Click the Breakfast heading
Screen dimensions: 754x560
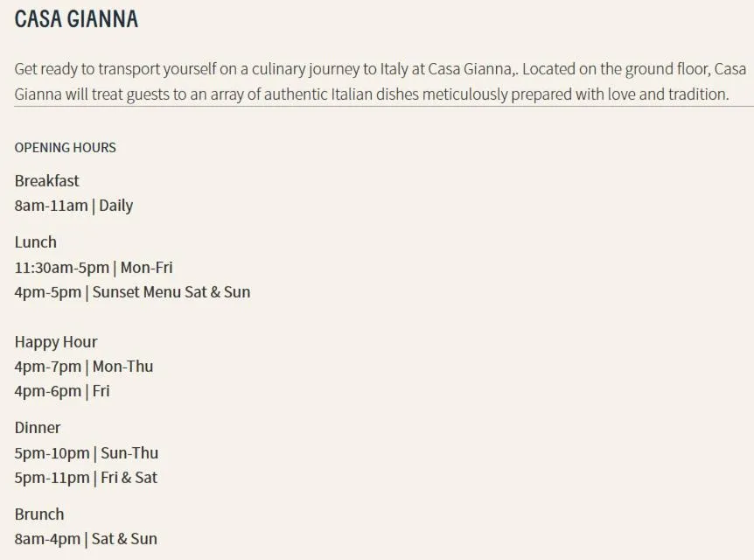point(46,180)
